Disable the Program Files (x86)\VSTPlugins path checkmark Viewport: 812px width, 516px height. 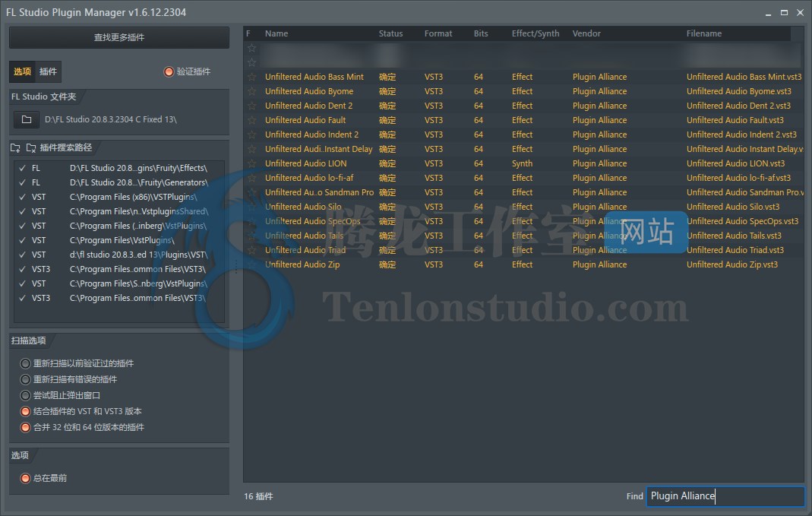point(22,197)
